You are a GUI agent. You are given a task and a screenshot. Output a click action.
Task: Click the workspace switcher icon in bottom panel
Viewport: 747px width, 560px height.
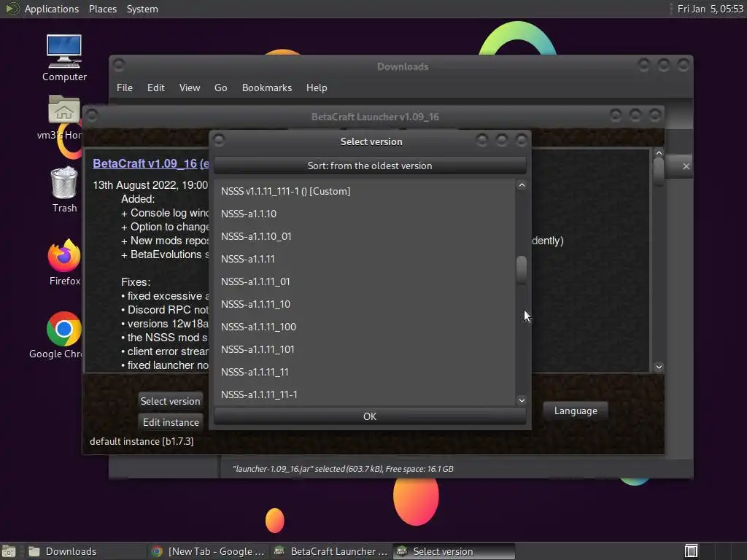point(692,551)
